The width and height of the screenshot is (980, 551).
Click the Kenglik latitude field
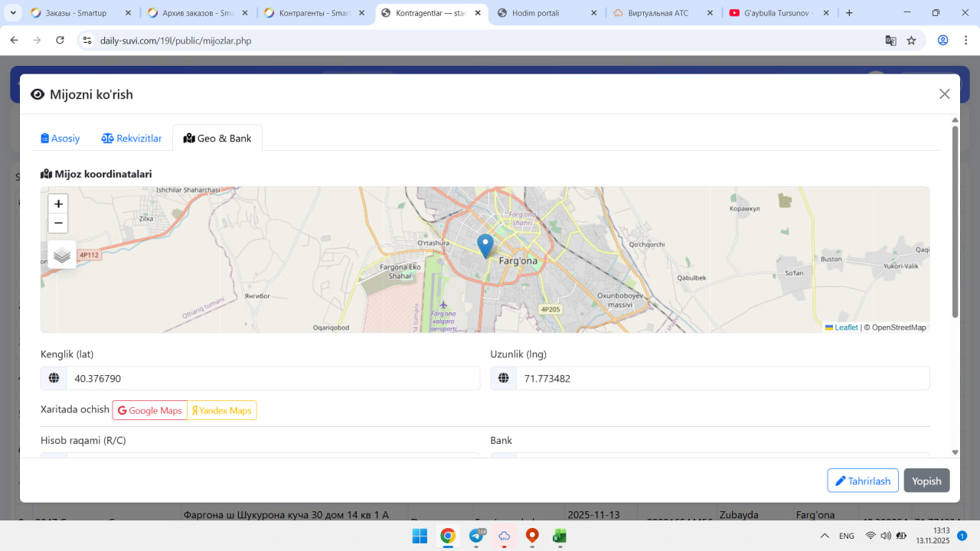273,379
